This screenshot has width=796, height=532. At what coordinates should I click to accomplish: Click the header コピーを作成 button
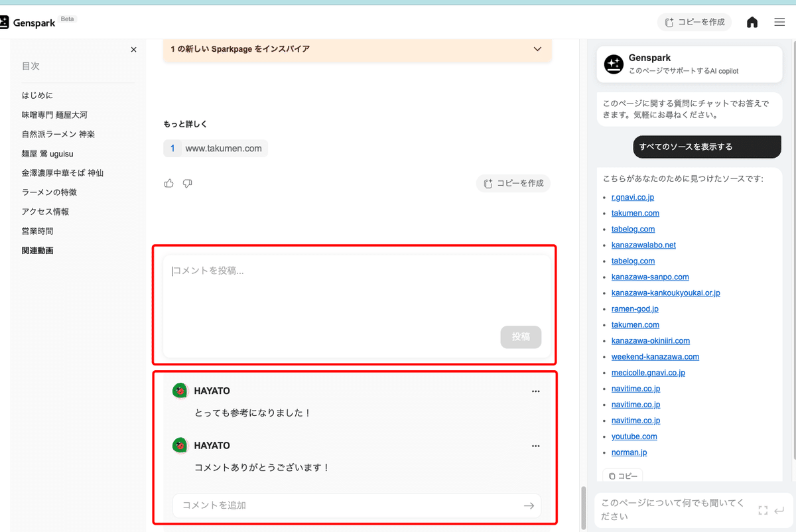(695, 23)
